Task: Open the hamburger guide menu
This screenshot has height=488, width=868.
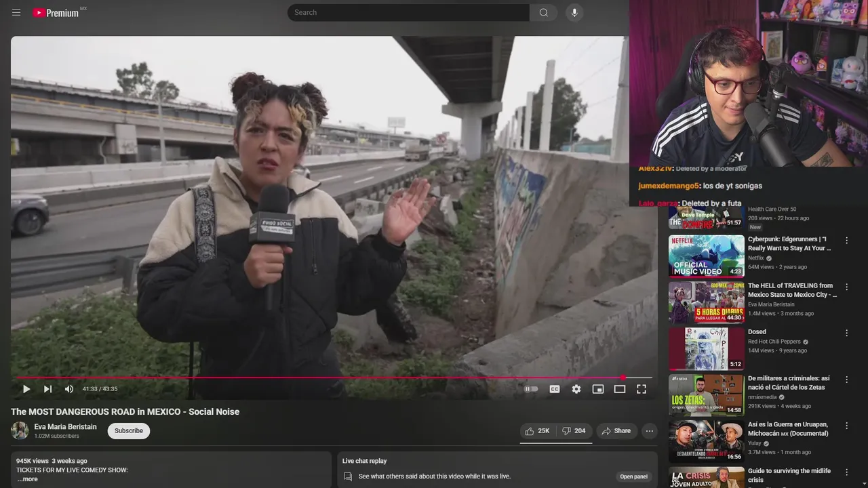Action: [x=16, y=13]
